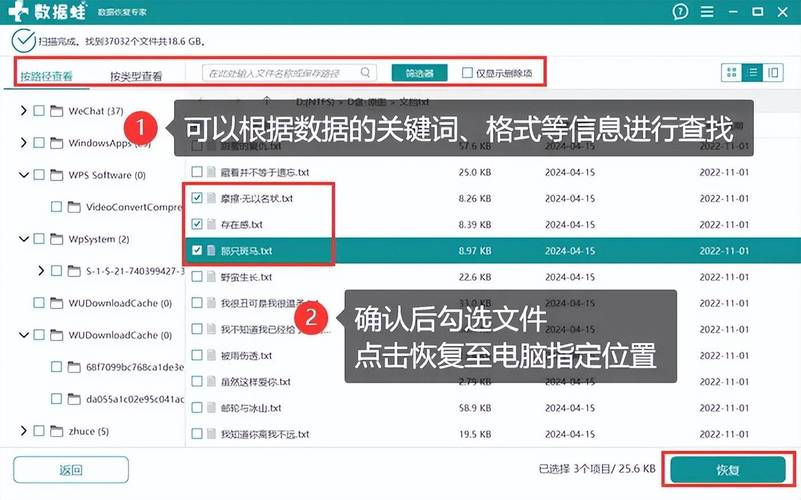Uncheck the 摩擦-无以名状.txt checkbox
The width and height of the screenshot is (801, 500).
(197, 198)
